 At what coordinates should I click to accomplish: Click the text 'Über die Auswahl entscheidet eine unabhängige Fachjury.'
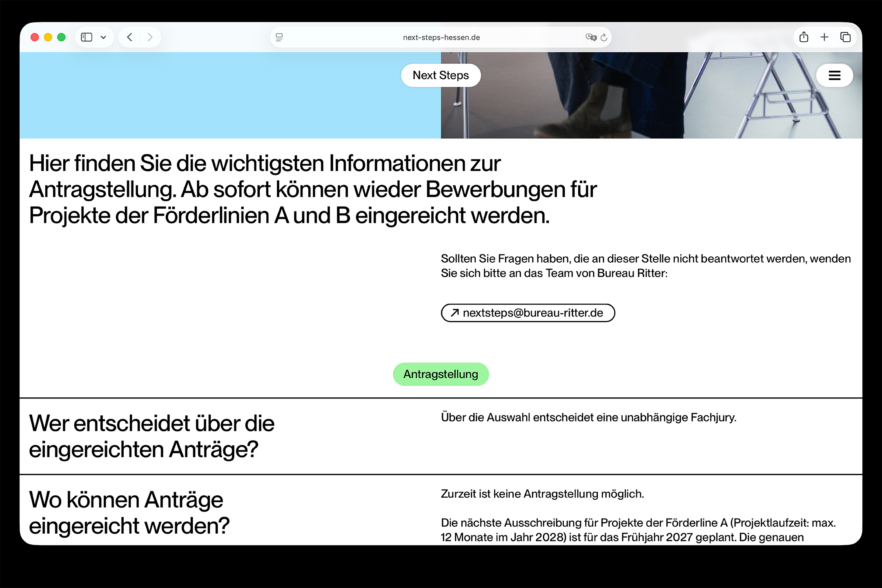(x=588, y=417)
